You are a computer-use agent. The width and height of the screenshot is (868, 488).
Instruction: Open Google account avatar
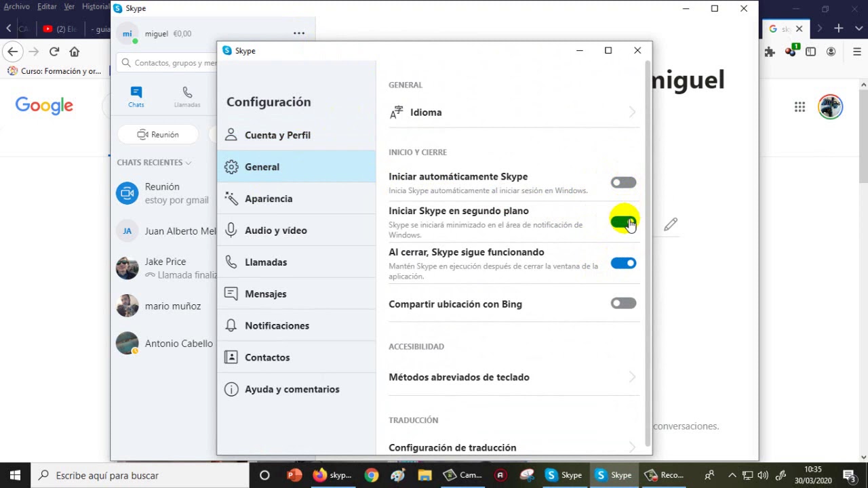click(830, 106)
